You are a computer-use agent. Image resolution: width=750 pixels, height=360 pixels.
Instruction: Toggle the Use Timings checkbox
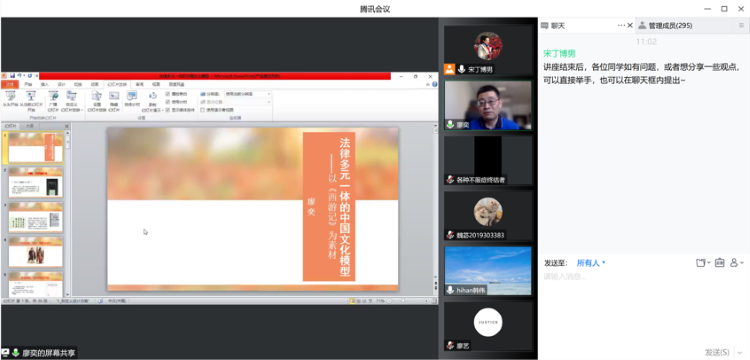click(x=167, y=102)
